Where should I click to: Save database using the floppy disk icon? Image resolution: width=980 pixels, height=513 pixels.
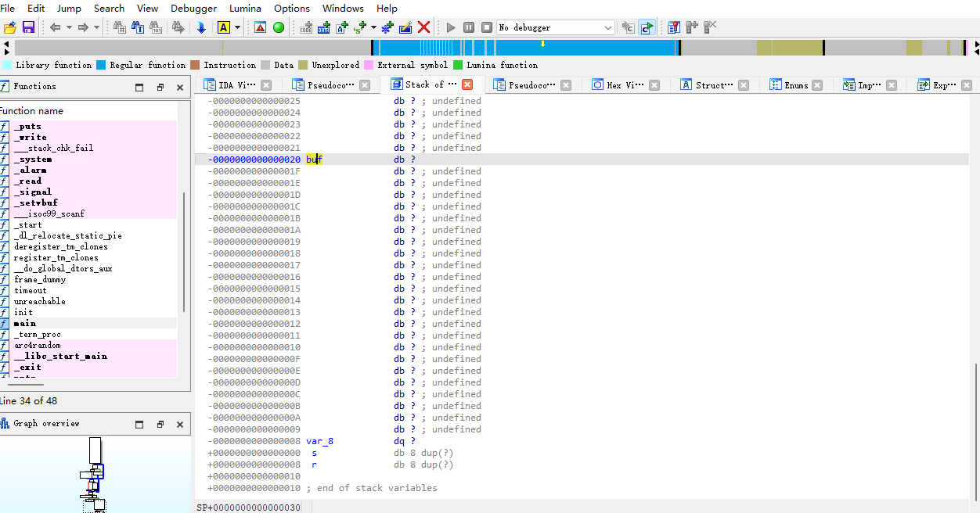click(x=28, y=27)
